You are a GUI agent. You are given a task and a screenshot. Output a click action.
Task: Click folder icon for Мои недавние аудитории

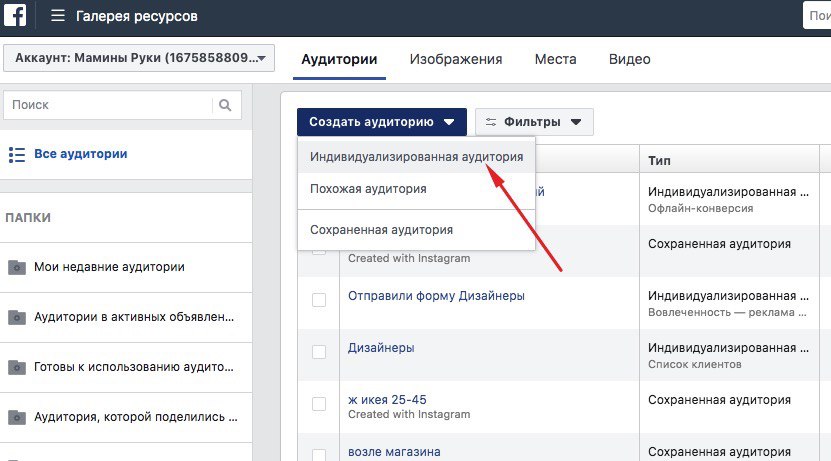tap(17, 267)
